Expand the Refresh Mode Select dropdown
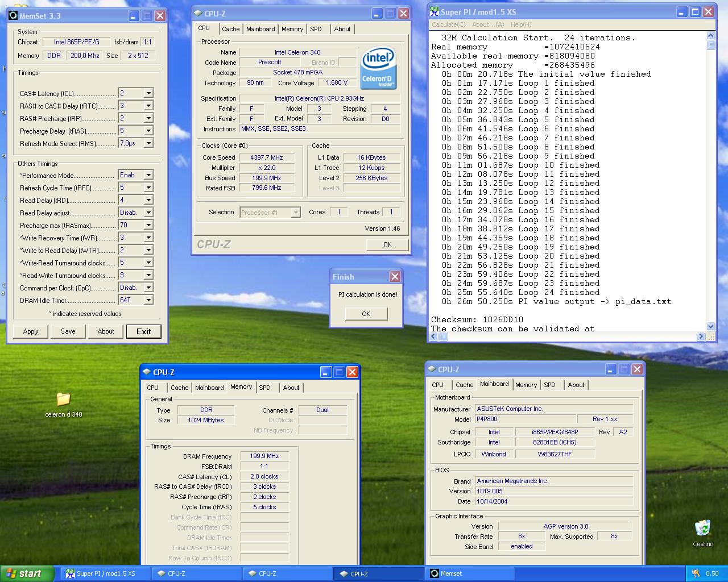This screenshot has width=728, height=582. coord(148,143)
